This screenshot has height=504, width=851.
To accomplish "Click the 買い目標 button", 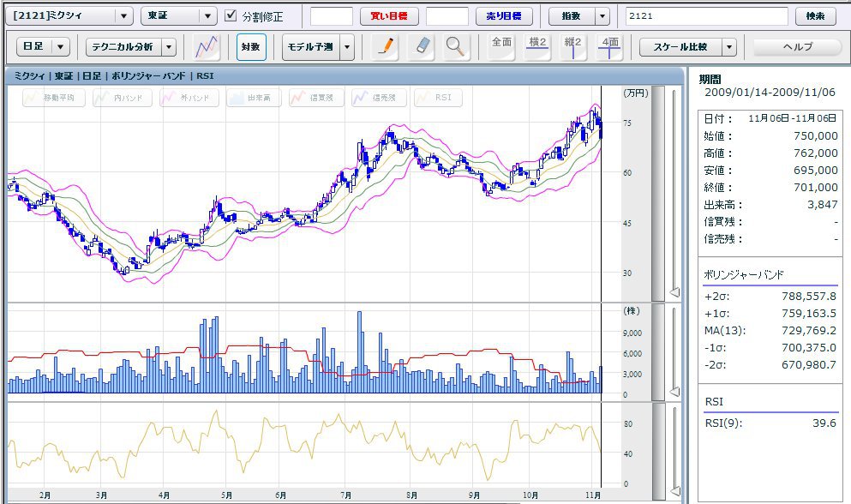I will (389, 16).
